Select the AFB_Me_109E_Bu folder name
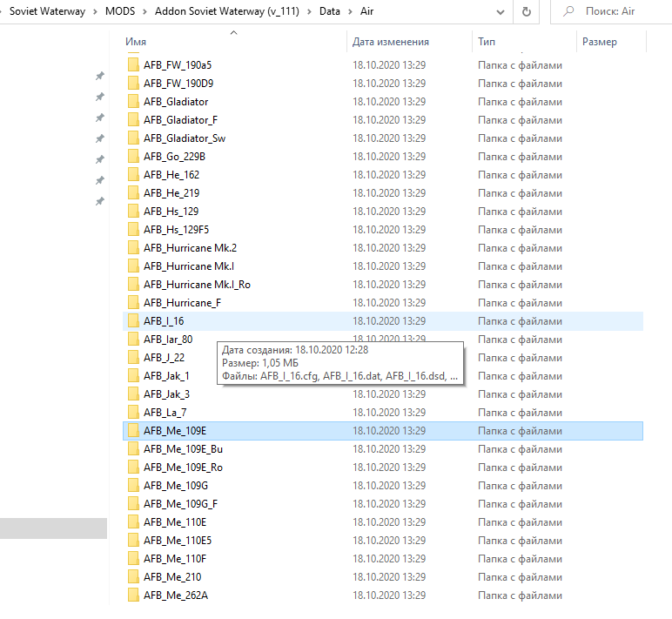672x619 pixels. (183, 449)
